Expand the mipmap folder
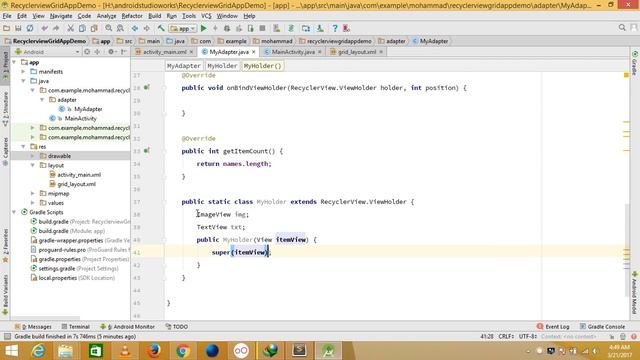Image resolution: width=640 pixels, height=360 pixels. (x=33, y=193)
